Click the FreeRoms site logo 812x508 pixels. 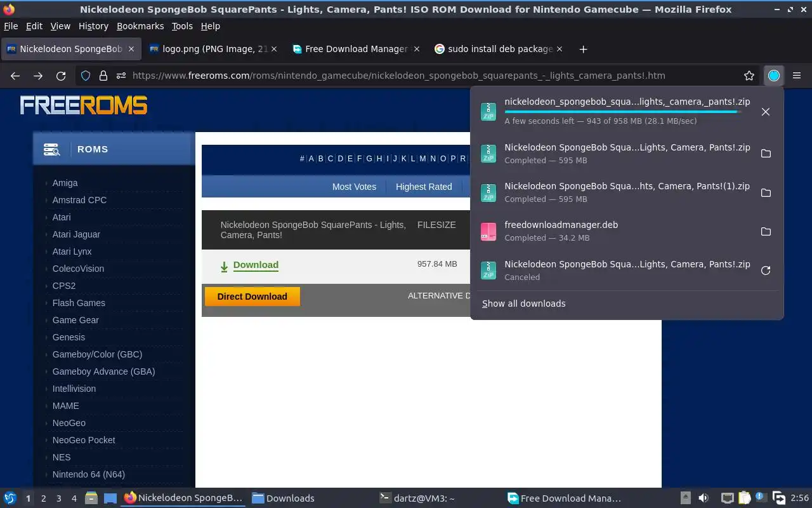click(84, 105)
